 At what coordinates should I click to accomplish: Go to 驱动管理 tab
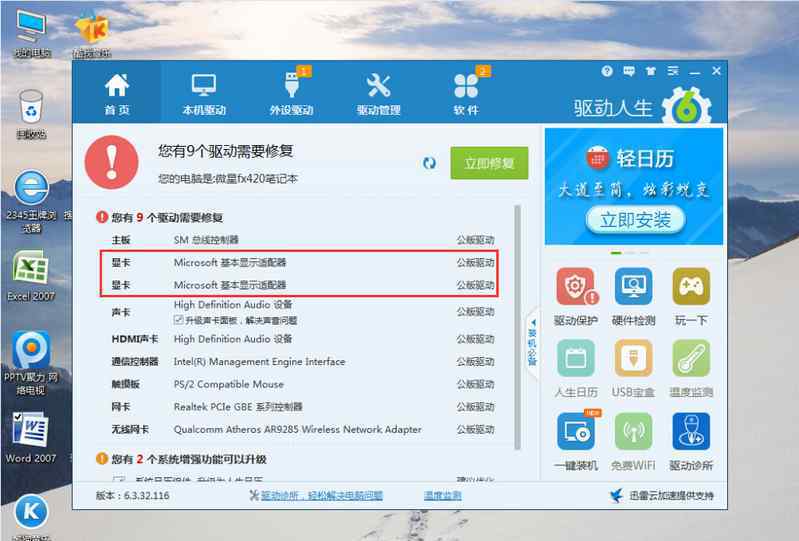[379, 94]
